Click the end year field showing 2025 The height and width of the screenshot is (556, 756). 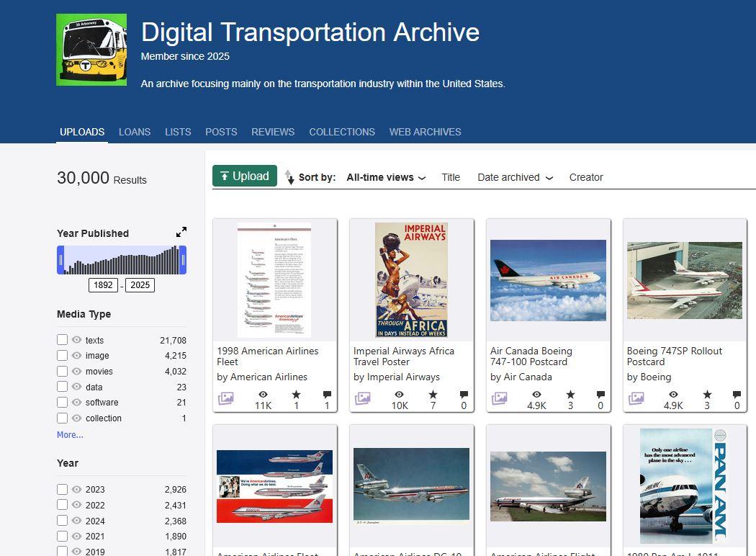(x=140, y=285)
